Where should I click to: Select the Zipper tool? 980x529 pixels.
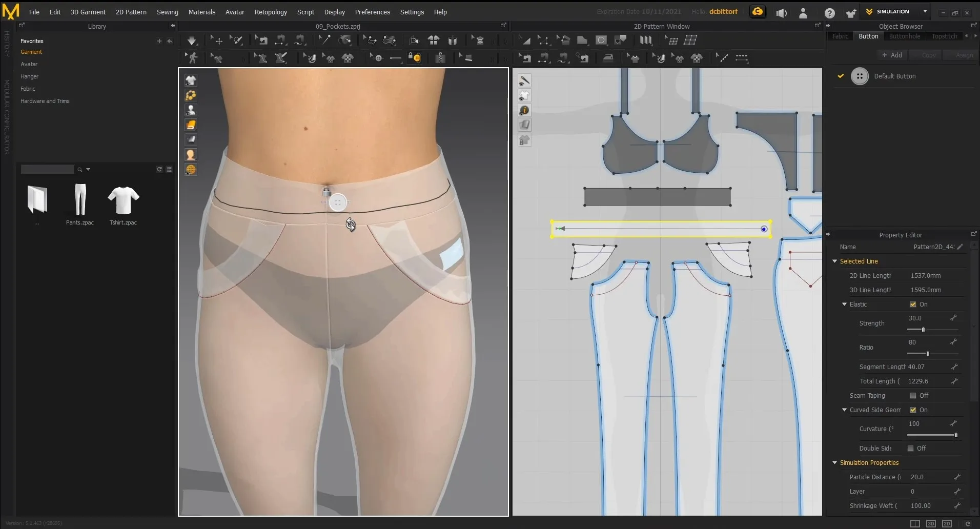point(439,58)
